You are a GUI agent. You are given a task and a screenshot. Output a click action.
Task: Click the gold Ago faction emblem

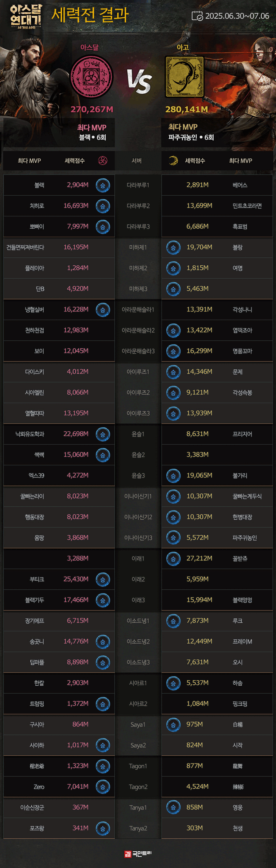click(x=184, y=77)
